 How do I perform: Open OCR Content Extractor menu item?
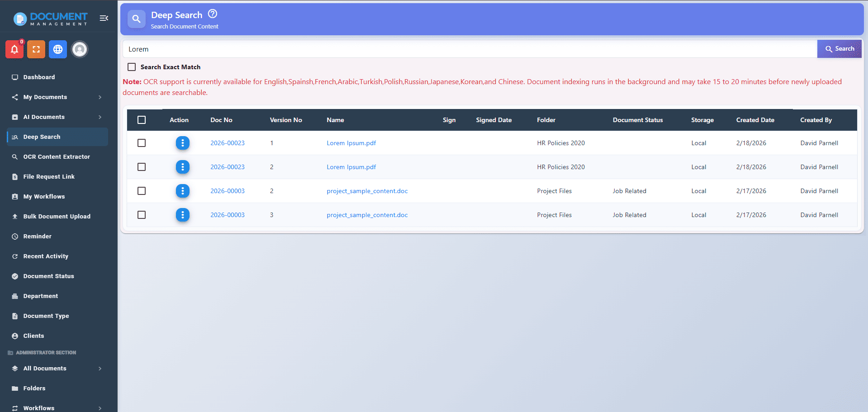[57, 157]
